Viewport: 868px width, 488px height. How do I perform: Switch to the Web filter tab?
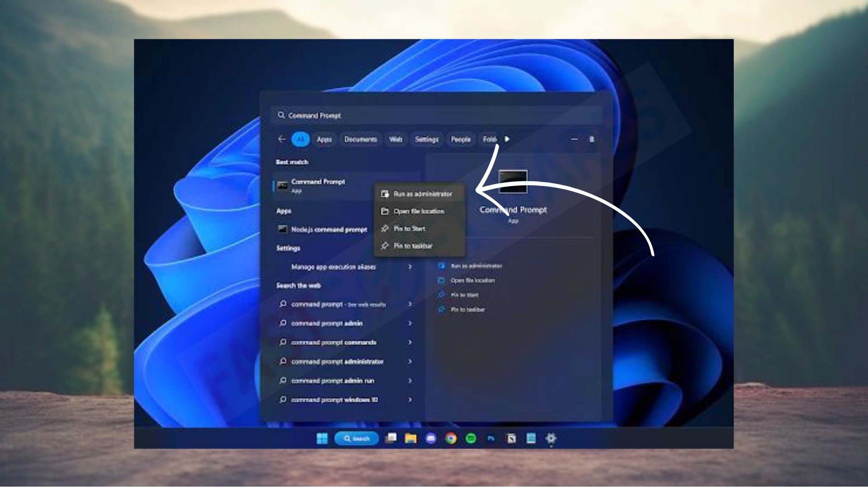point(396,139)
